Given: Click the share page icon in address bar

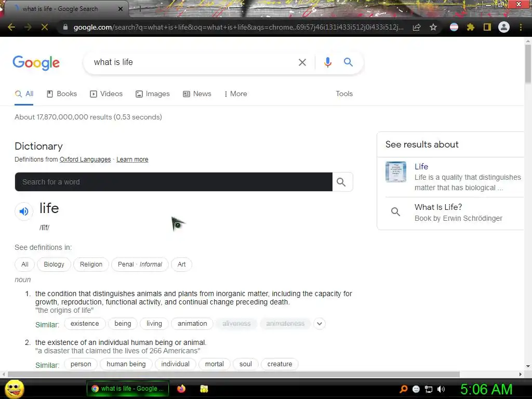Looking at the screenshot, I should point(417,27).
